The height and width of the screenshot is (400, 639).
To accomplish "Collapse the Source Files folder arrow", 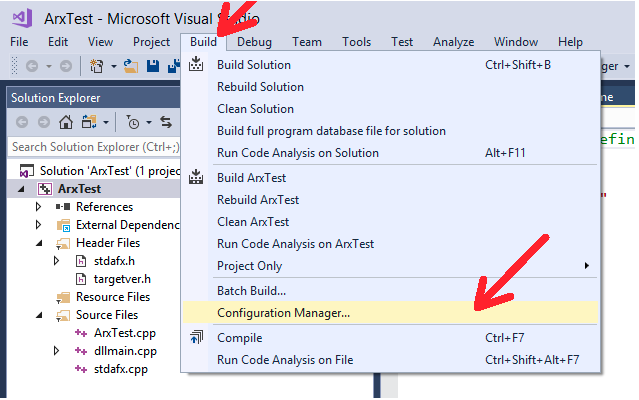I will tap(40, 315).
